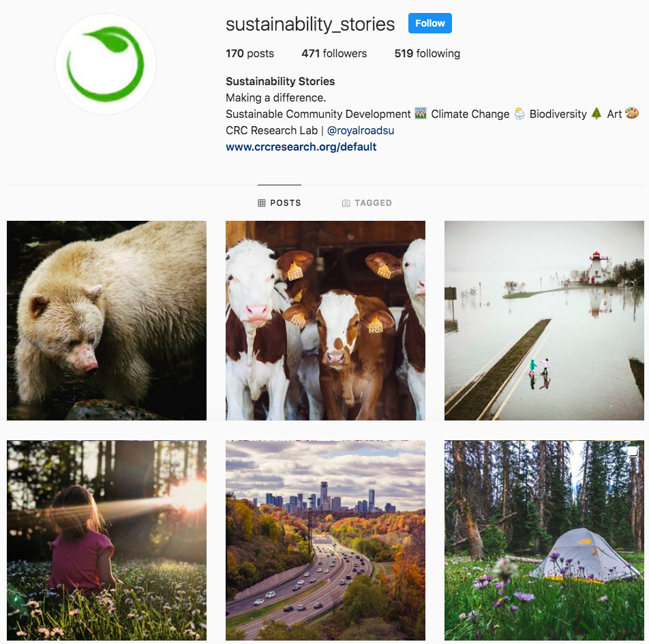Click the green leaf profile picture

106,64
